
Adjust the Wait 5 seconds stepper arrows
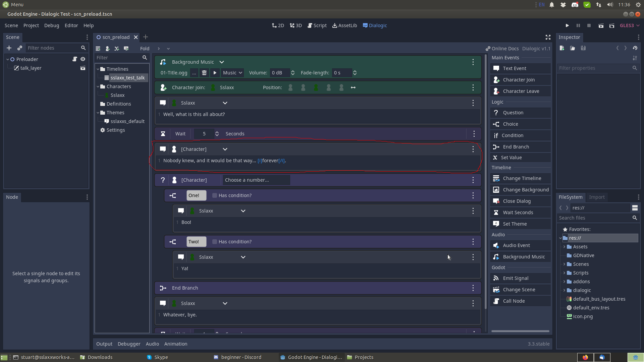pyautogui.click(x=217, y=134)
